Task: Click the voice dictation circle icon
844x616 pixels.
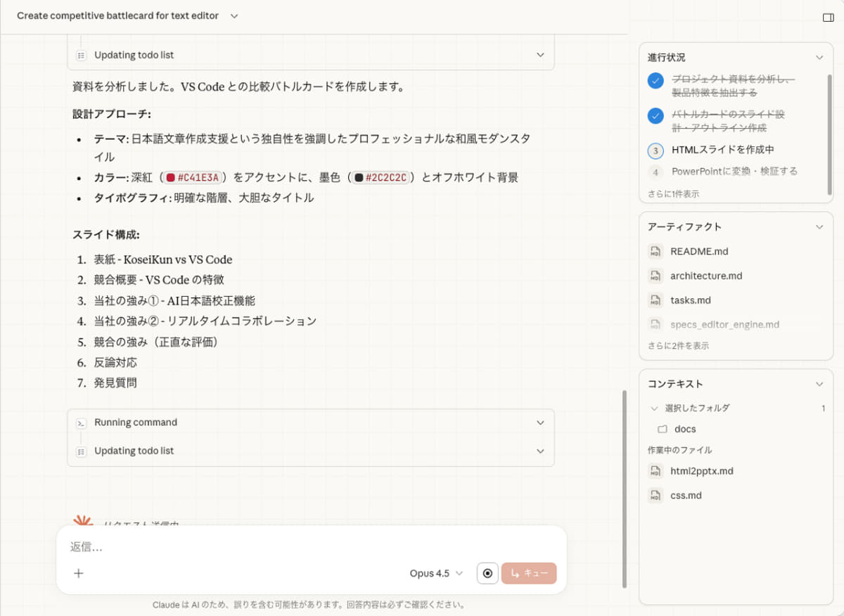Action: click(487, 573)
